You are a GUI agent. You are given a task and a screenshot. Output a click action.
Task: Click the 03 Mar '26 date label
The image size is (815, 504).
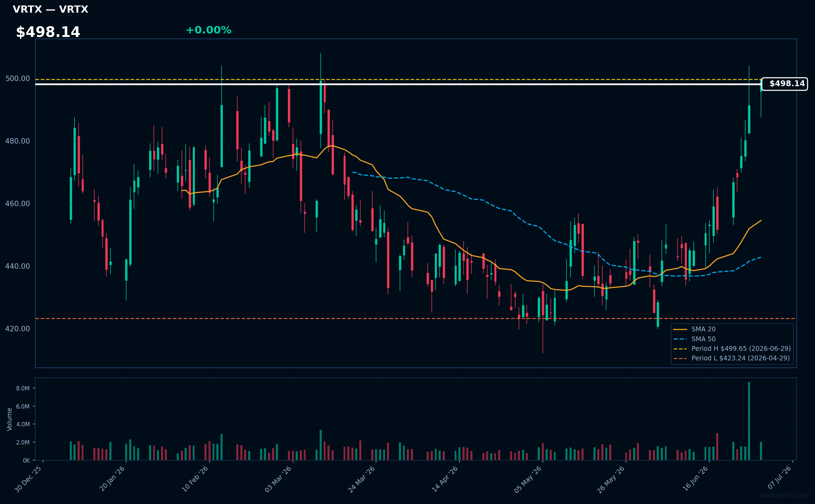[278, 479]
